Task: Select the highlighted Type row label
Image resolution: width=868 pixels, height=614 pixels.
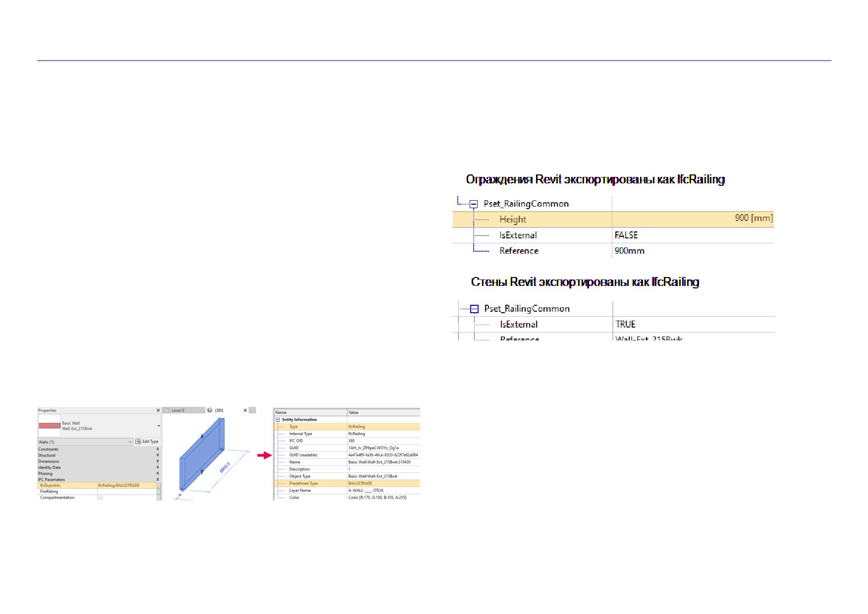Action: tap(293, 427)
